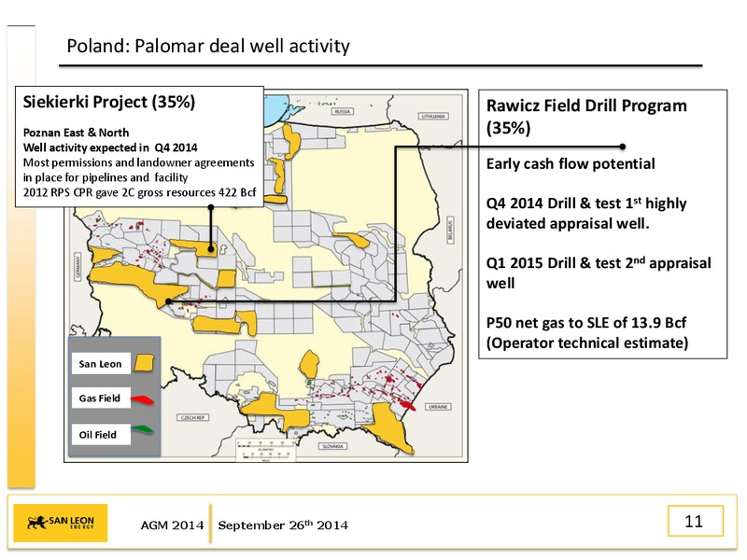Click 'P50 net gas to SLE of 13.9 Bcf' line
Screen dimensions: 747x560
click(x=586, y=323)
